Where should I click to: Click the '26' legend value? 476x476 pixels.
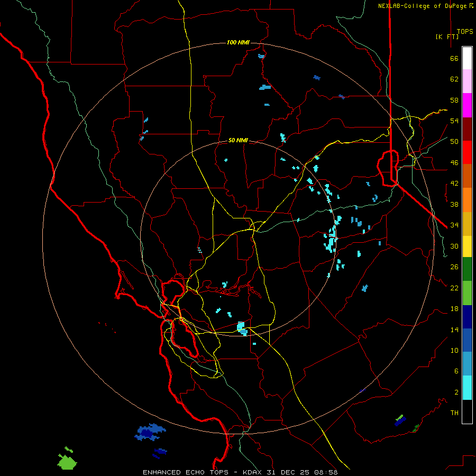tap(454, 267)
